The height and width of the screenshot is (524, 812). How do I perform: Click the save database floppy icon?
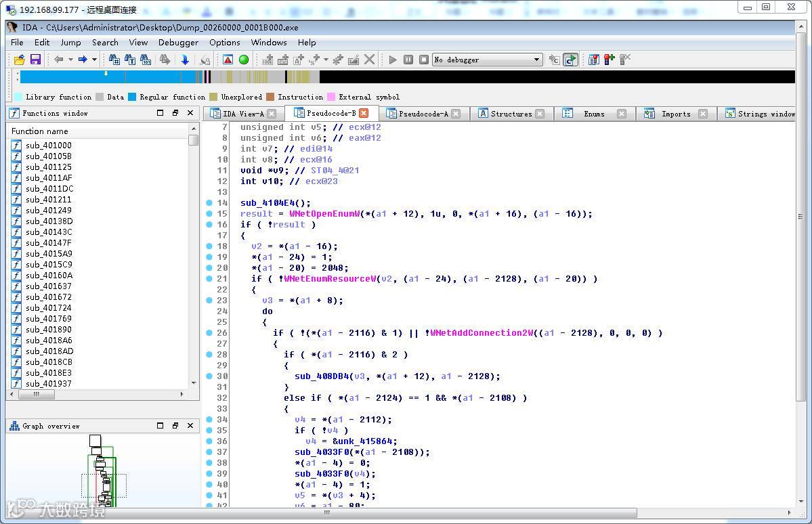pyautogui.click(x=35, y=60)
